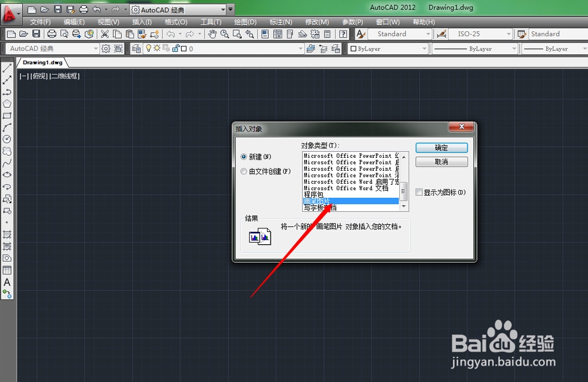
Task: Click the Zoom Realtime icon
Action: [x=225, y=34]
